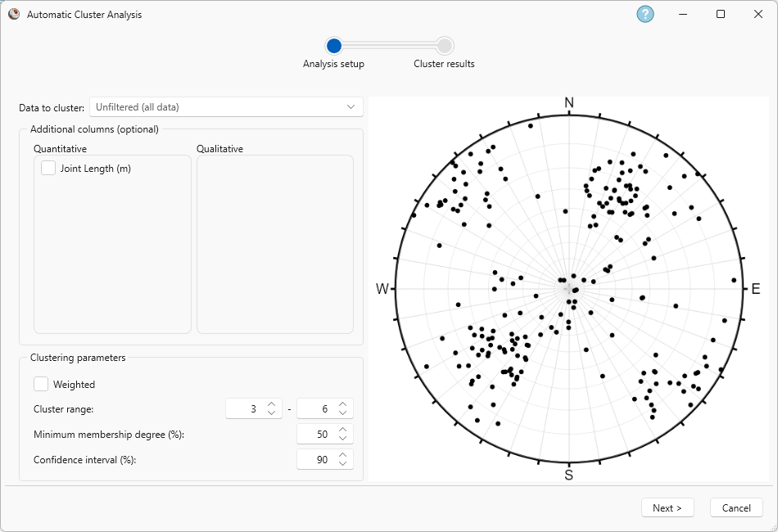Decrease the cluster range minimum value
778x532 pixels.
[271, 413]
